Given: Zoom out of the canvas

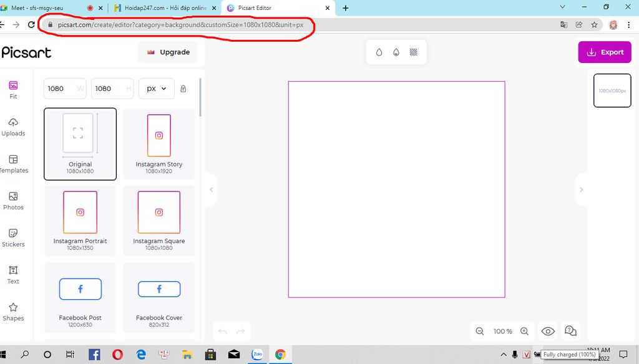Looking at the screenshot, I should tap(480, 332).
